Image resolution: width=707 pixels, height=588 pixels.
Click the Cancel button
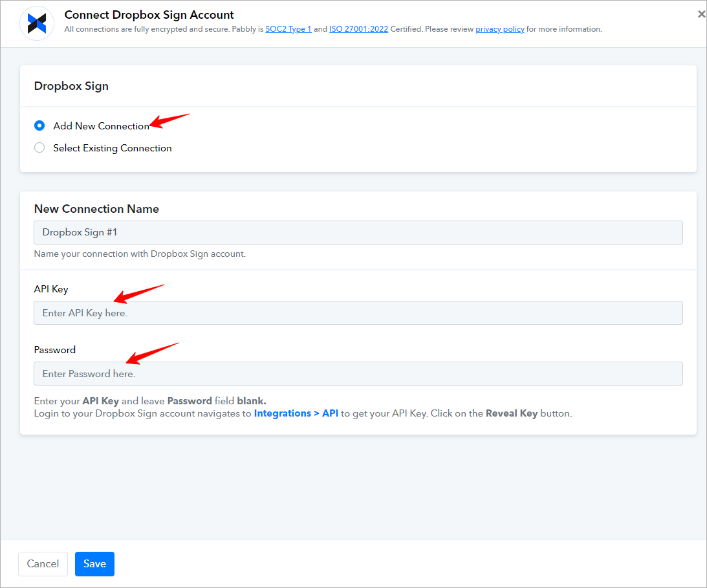click(43, 564)
